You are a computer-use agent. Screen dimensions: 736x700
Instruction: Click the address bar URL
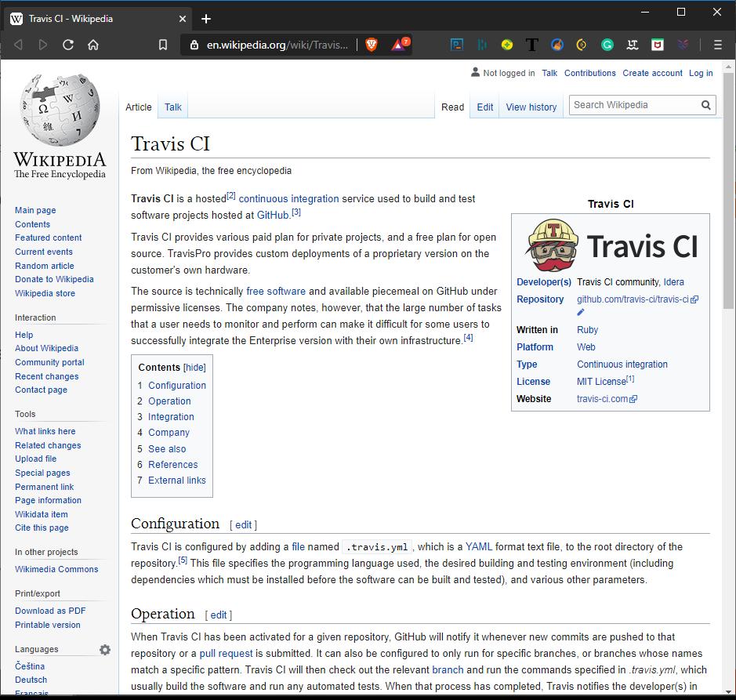tap(277, 45)
